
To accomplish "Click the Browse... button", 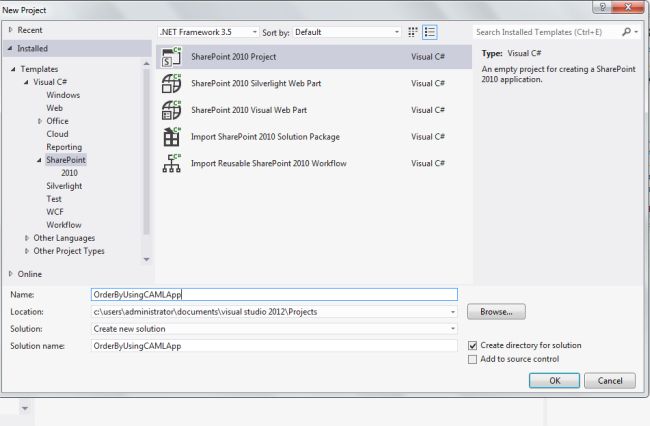I will pyautogui.click(x=496, y=312).
